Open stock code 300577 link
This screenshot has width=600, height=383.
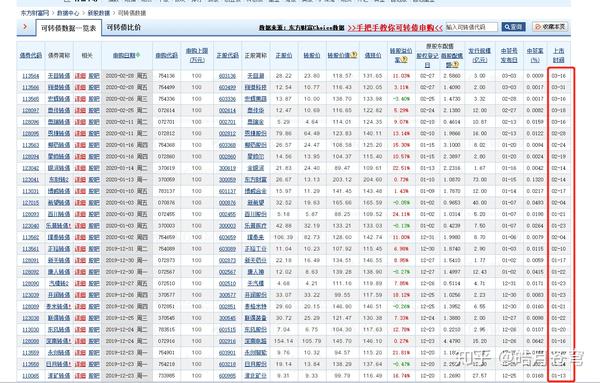[x=227, y=295]
